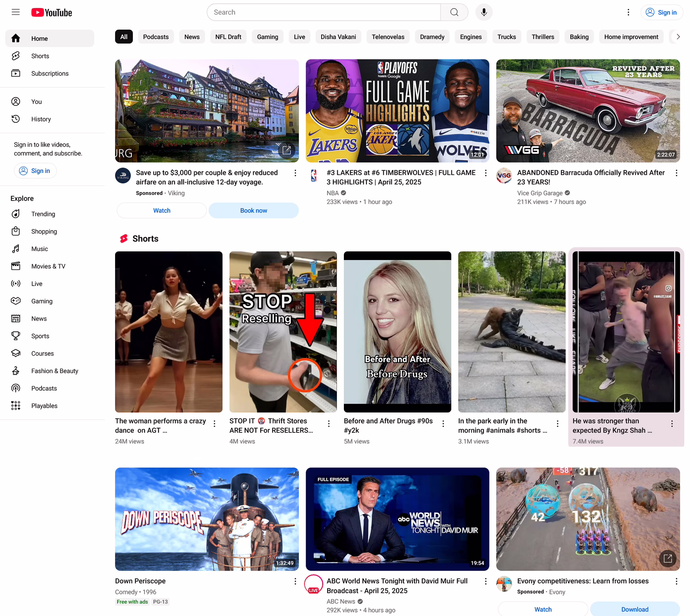Select the Engines chip
This screenshot has height=616, width=690.
(471, 37)
